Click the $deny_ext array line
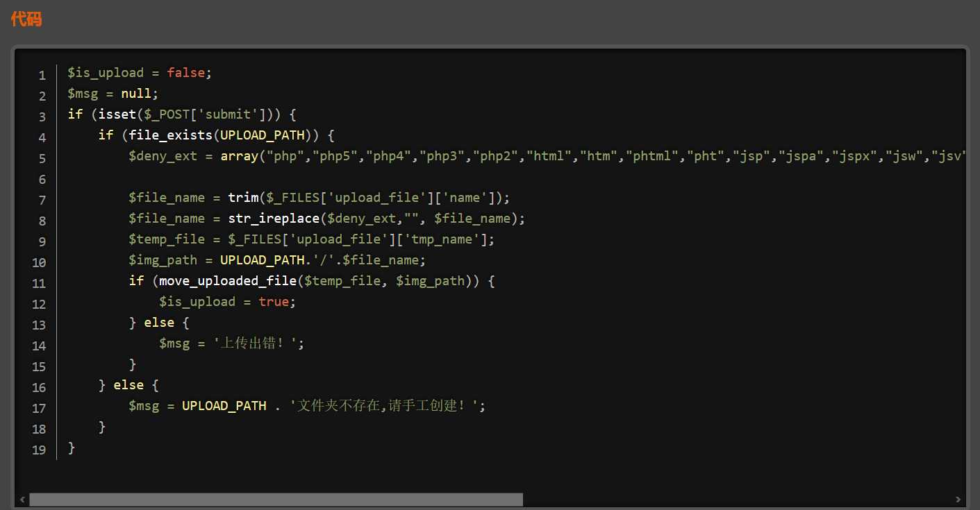 (546, 156)
